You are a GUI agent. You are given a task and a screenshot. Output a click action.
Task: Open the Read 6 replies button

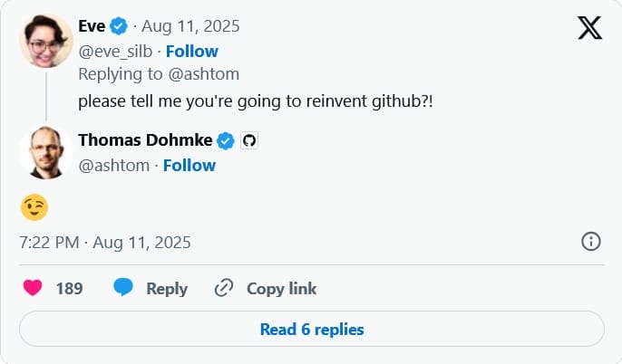point(311,329)
